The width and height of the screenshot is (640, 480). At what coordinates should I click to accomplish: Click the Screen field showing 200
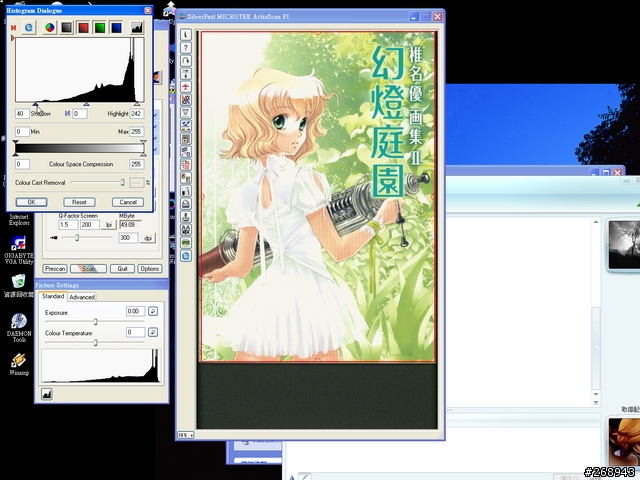pos(90,224)
